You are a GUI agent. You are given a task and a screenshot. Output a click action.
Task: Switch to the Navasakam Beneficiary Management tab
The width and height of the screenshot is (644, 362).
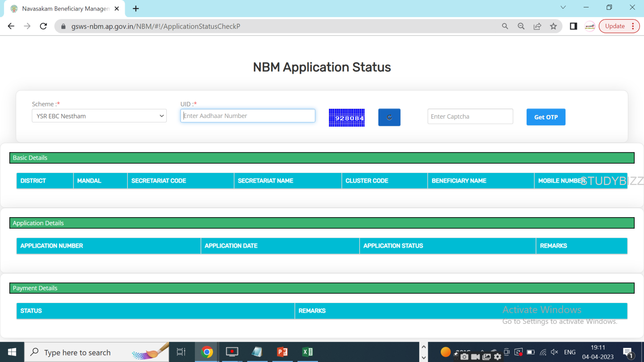pos(63,8)
